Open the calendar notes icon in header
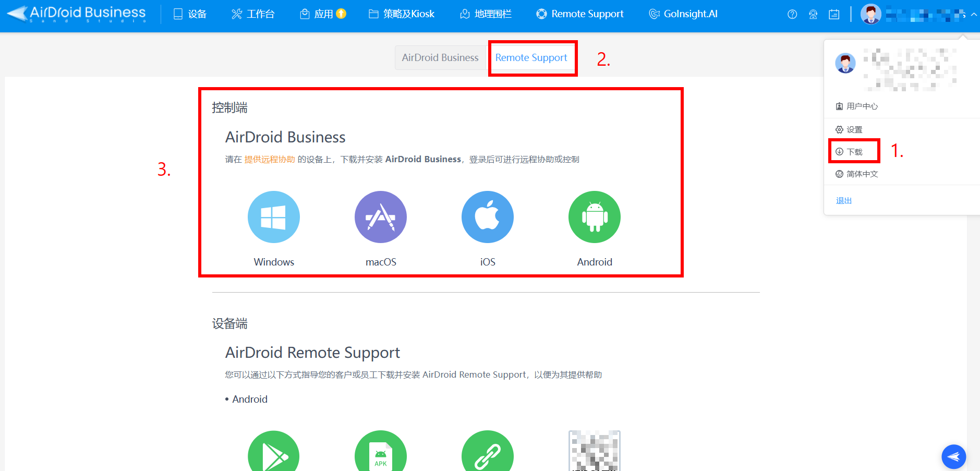The height and width of the screenshot is (471, 980). coord(834,15)
